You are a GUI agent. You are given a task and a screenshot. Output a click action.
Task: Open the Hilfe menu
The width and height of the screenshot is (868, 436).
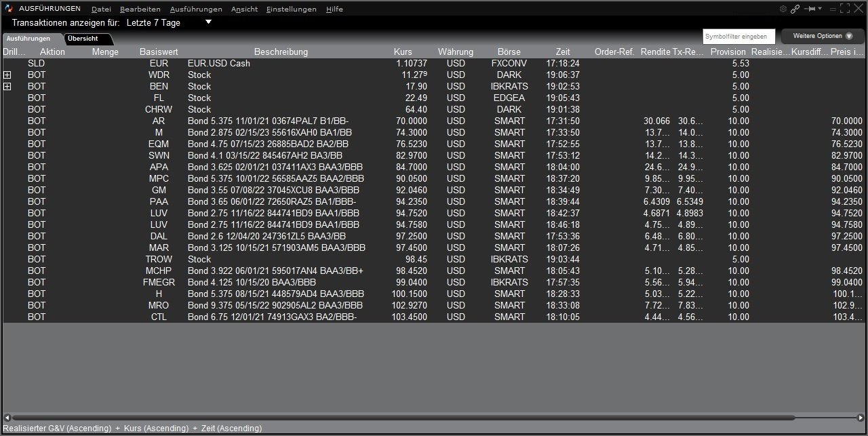tap(334, 9)
